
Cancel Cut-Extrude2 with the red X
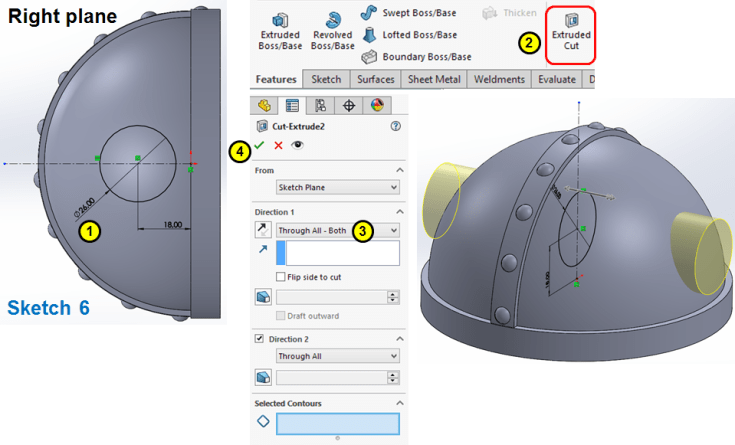coord(278,145)
